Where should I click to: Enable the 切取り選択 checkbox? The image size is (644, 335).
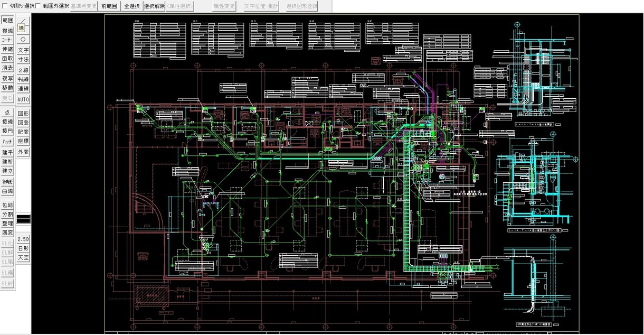coord(5,6)
